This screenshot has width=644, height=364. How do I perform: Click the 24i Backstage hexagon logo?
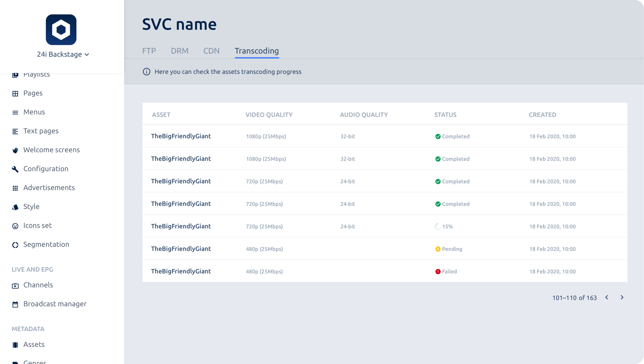(61, 30)
